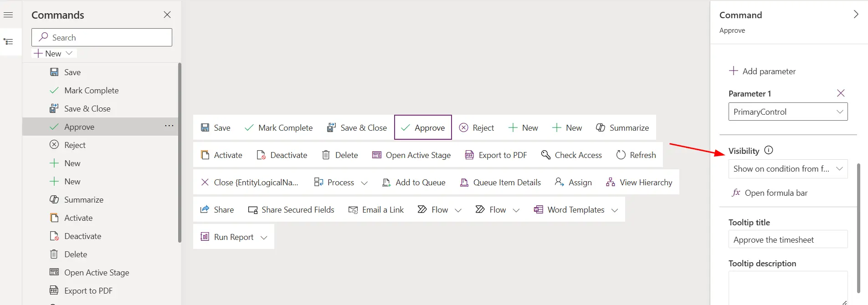Open the hamburger navigation menu
The image size is (868, 305).
(8, 15)
